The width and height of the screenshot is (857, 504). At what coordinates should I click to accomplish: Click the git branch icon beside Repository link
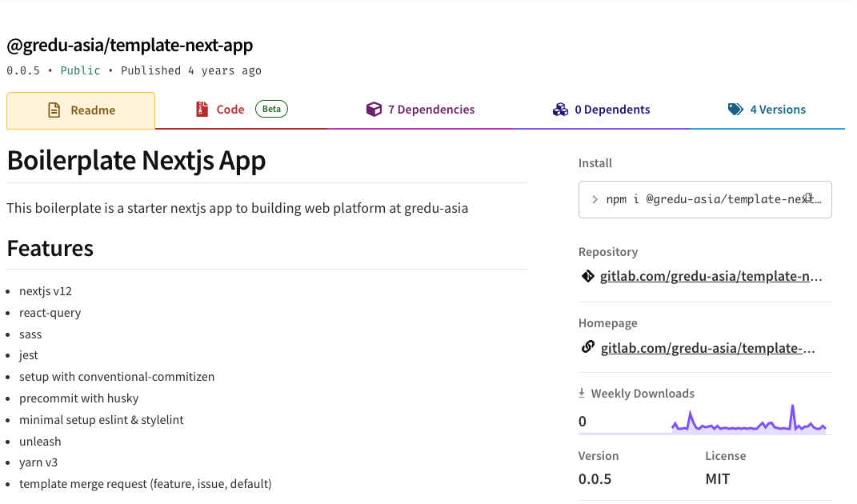[x=587, y=275]
